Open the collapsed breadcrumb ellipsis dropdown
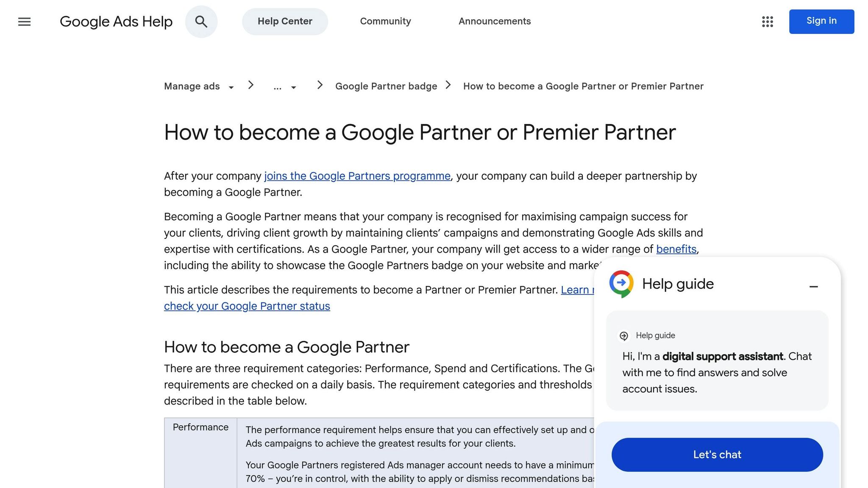This screenshot has height=488, width=868. pos(293,87)
